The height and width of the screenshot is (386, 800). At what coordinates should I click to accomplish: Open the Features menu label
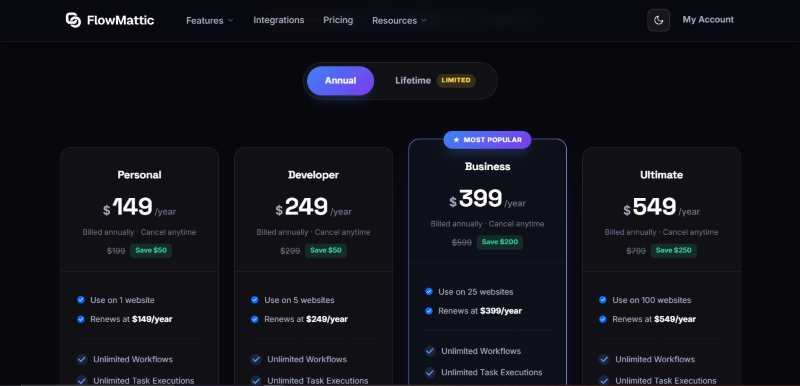pos(205,20)
